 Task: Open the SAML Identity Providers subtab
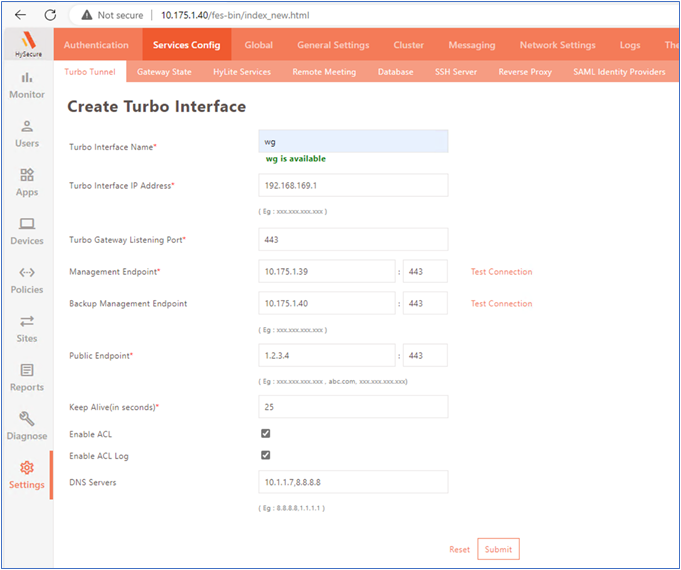coord(619,72)
